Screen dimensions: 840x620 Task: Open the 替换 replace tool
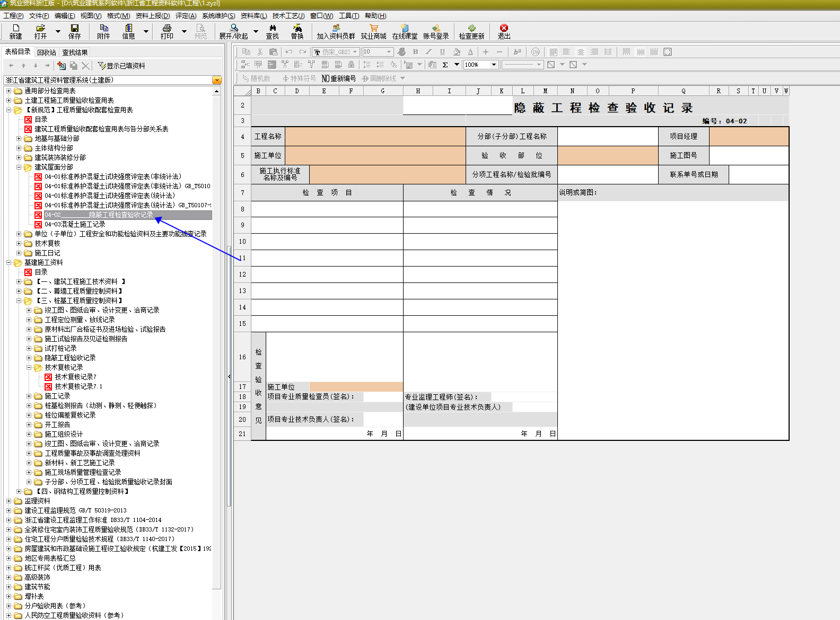tap(297, 31)
